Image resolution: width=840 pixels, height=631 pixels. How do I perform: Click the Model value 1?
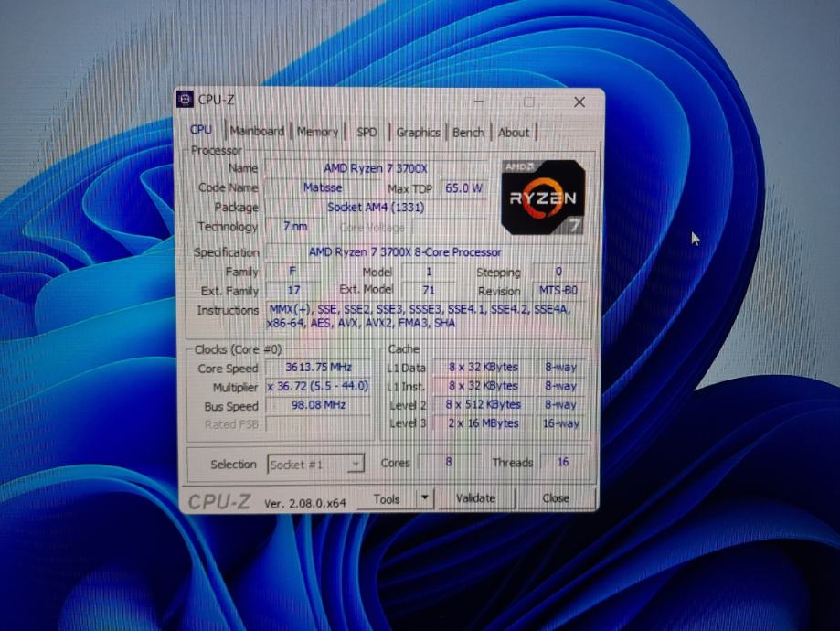click(x=429, y=272)
